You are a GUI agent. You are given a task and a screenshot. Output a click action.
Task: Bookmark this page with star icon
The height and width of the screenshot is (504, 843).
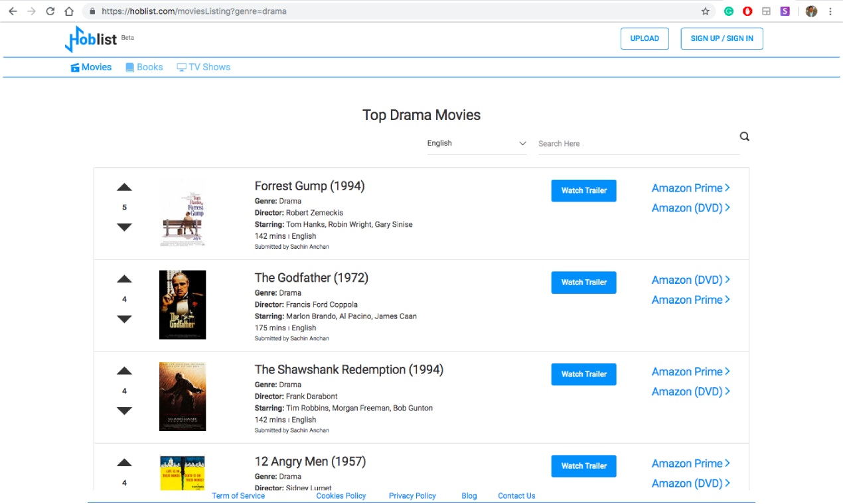click(705, 11)
